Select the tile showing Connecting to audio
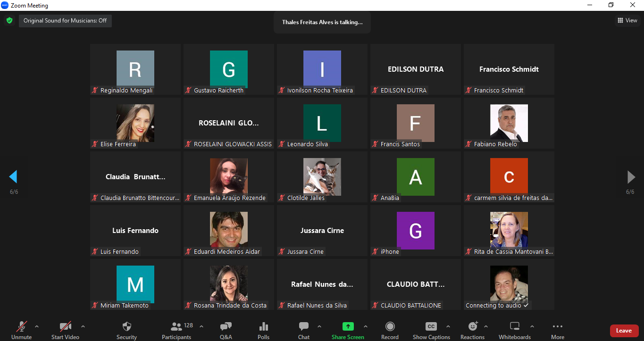 click(509, 284)
